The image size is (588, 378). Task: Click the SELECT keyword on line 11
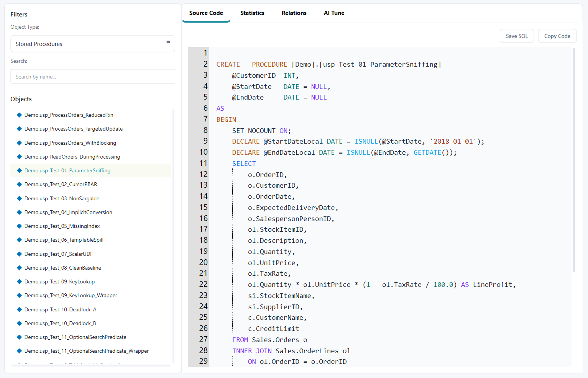click(244, 164)
